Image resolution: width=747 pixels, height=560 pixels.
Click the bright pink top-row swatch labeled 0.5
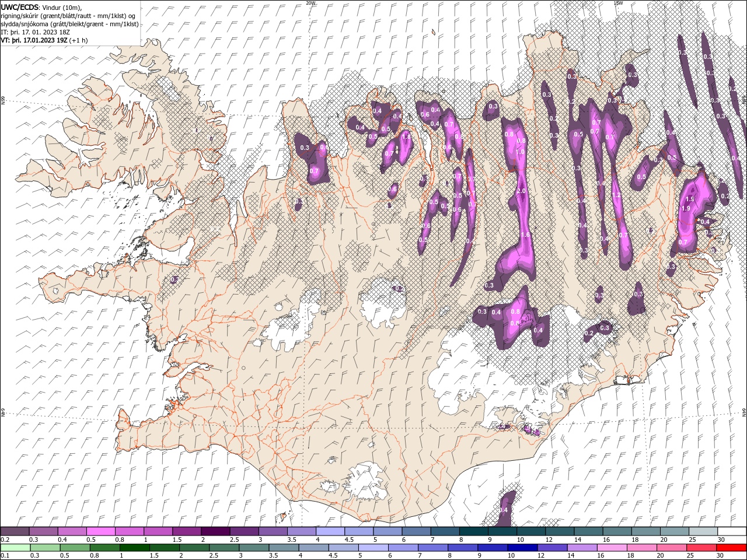(101, 531)
